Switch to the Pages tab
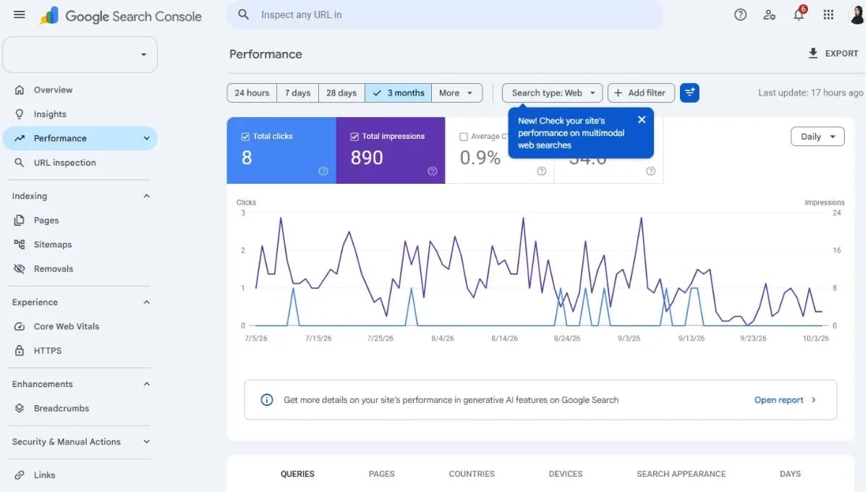868x492 pixels. coord(381,474)
